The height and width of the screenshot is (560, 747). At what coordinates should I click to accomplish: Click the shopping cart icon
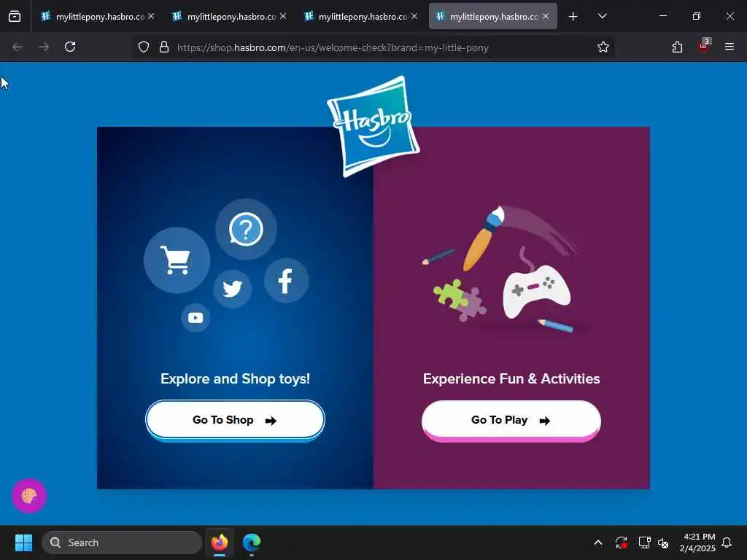click(177, 260)
